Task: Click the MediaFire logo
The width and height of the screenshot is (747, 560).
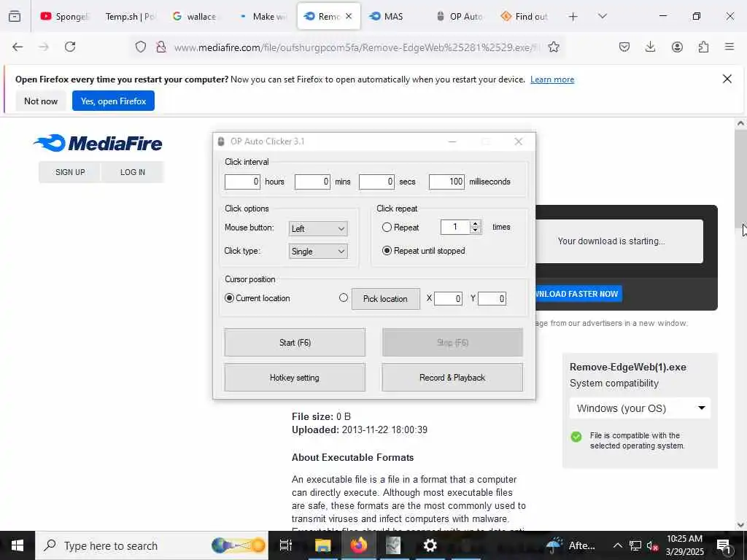Action: click(98, 143)
